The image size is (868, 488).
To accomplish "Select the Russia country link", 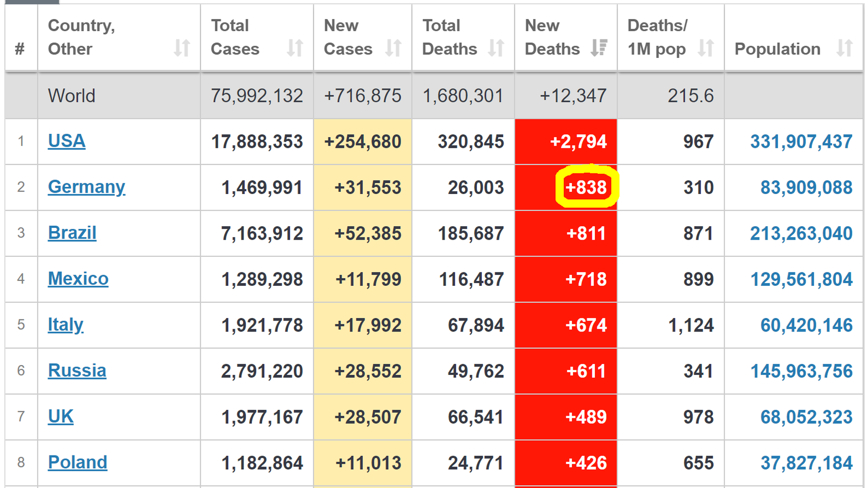I will point(77,370).
